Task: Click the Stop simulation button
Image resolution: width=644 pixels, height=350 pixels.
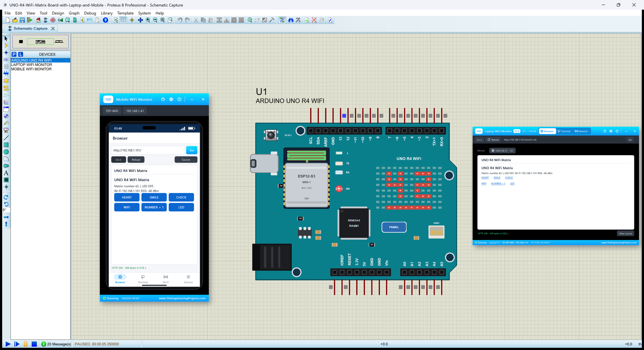Action: click(34, 344)
